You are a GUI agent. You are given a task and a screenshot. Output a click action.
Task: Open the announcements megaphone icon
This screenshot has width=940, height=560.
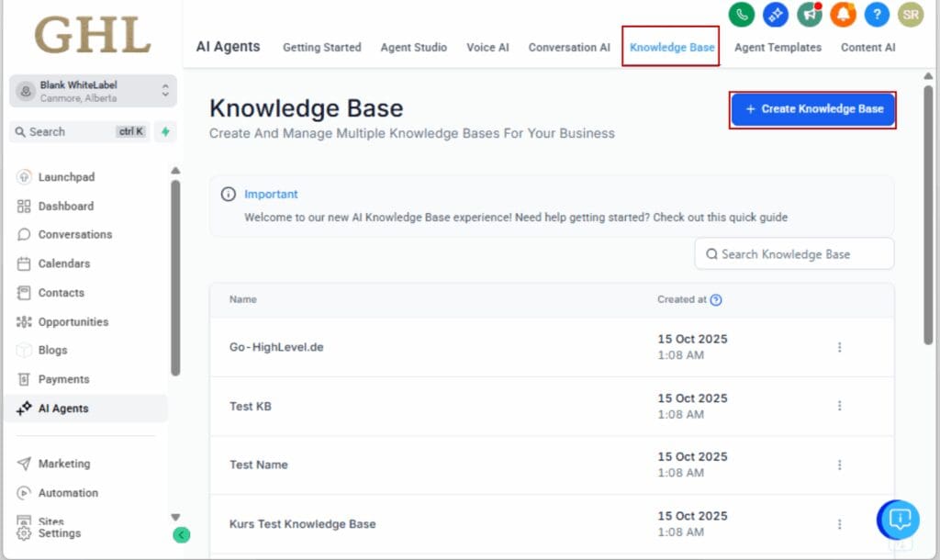pyautogui.click(x=809, y=15)
